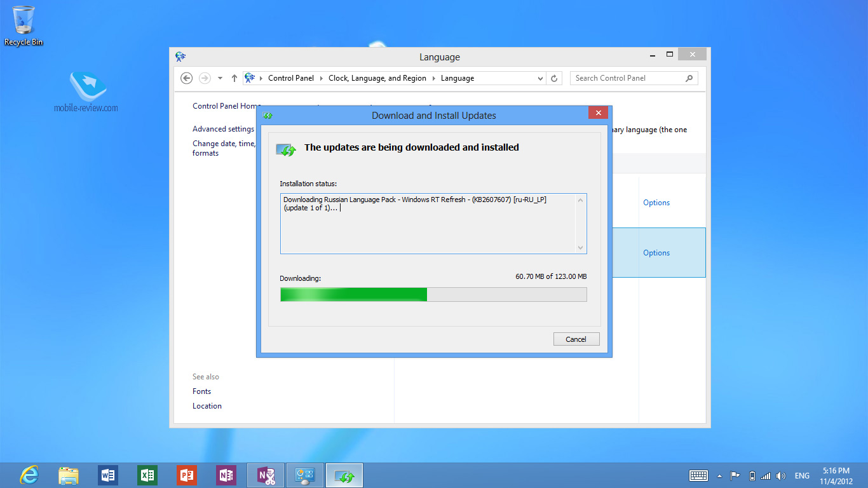Expand the address bar history dropdown
The image size is (868, 488).
click(x=540, y=78)
